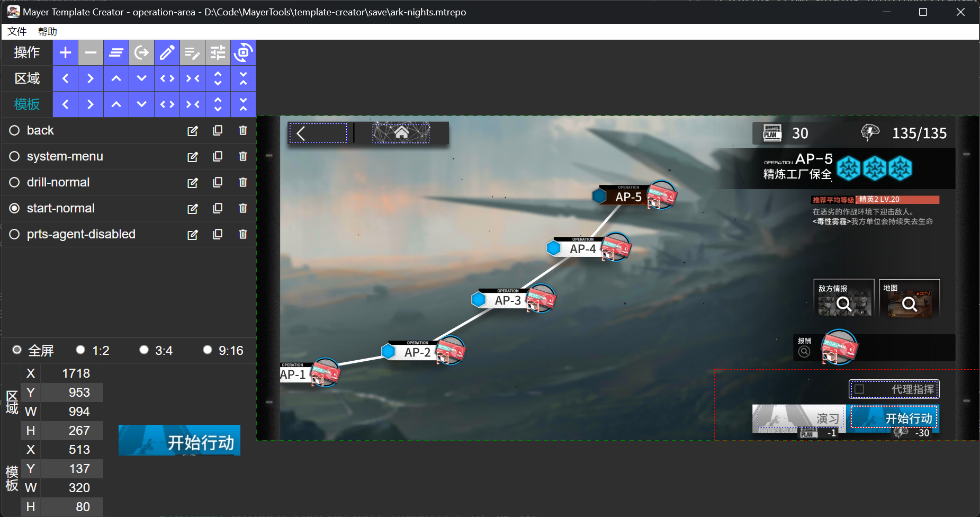
Task: Move 模板 down with its down arrow
Action: (x=142, y=104)
